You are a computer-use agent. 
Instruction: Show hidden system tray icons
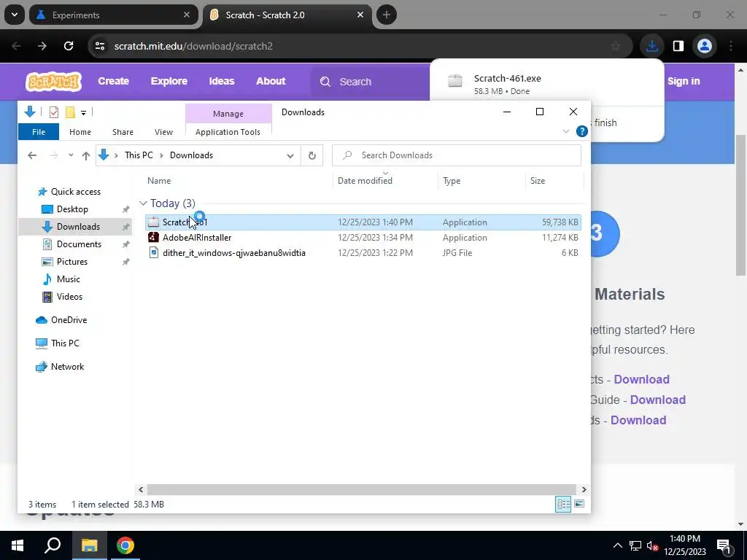[x=617, y=545]
